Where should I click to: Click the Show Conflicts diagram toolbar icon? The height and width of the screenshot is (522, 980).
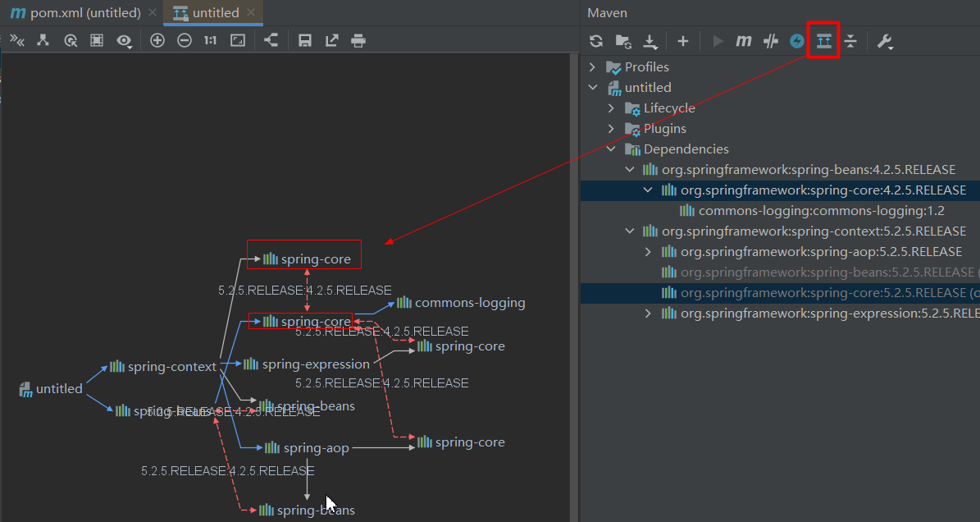point(17,41)
